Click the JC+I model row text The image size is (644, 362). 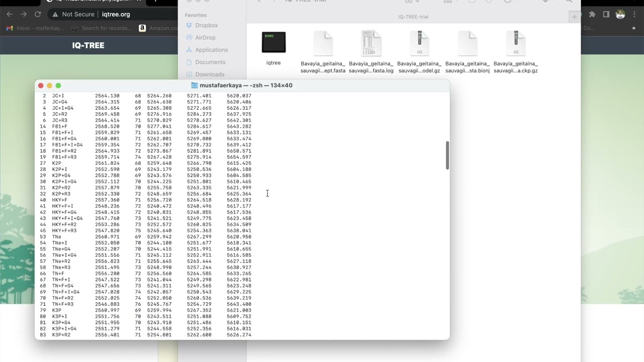[58, 96]
